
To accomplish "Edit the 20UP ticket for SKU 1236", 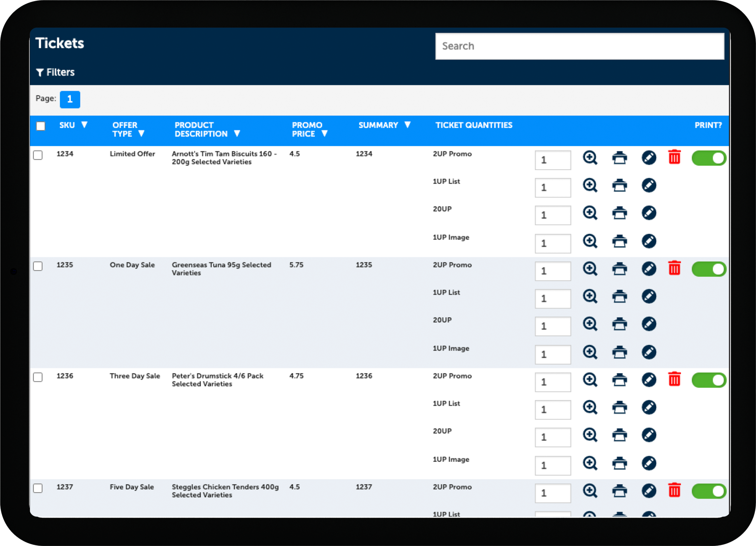I will [x=649, y=435].
